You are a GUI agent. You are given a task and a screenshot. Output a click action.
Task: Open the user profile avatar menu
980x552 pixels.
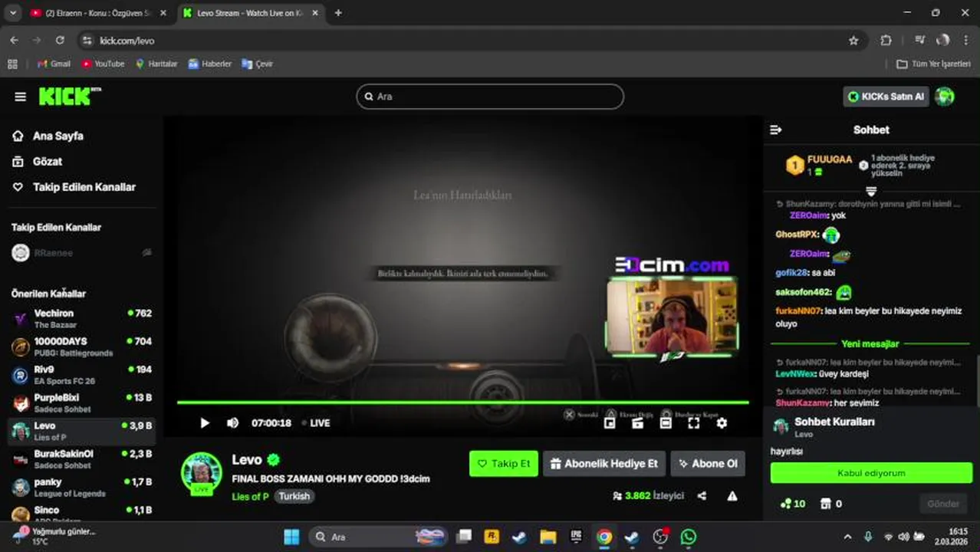(x=945, y=97)
